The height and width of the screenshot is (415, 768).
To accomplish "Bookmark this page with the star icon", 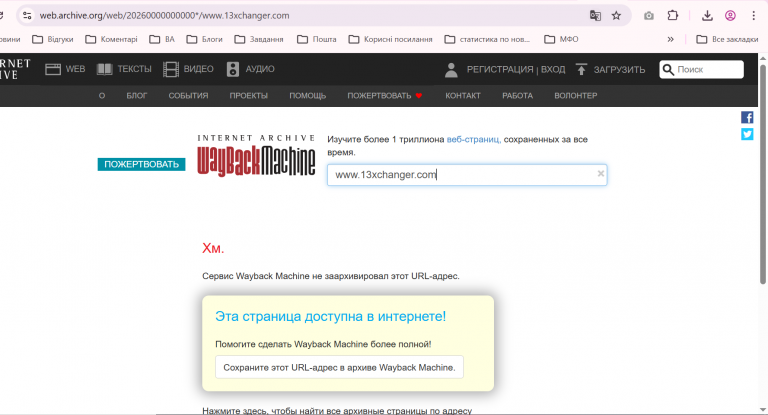I will (616, 16).
